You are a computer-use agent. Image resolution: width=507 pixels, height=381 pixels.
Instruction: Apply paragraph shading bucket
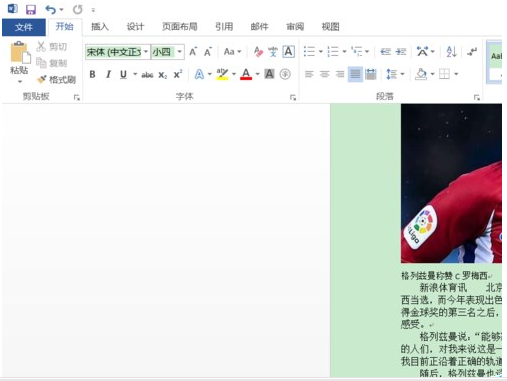pos(421,74)
